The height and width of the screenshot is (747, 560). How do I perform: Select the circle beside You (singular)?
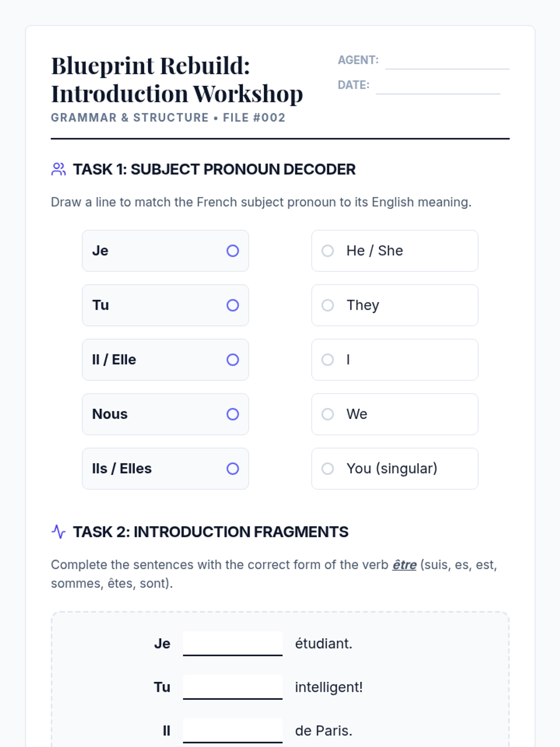pyautogui.click(x=328, y=469)
